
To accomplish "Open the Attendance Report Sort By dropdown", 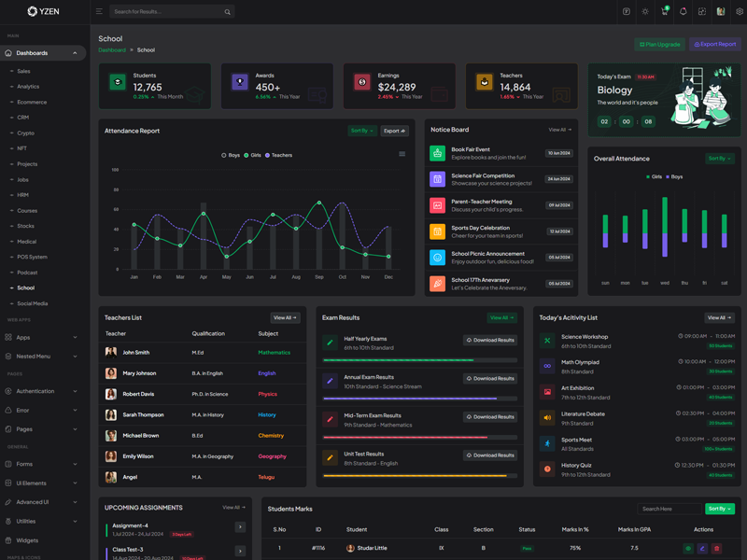I will pos(362,131).
